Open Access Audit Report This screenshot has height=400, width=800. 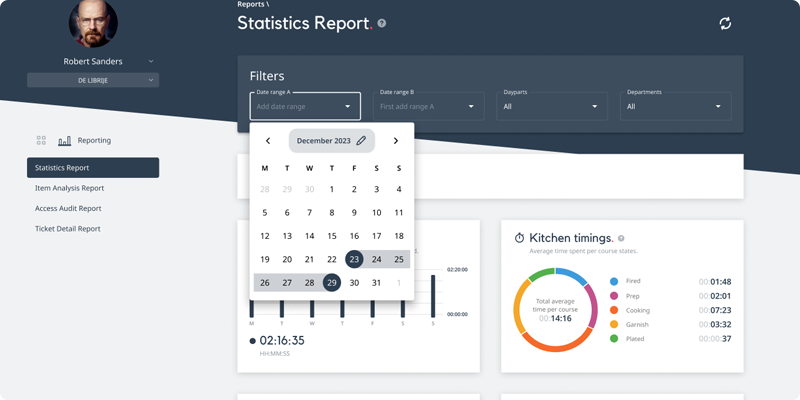68,209
